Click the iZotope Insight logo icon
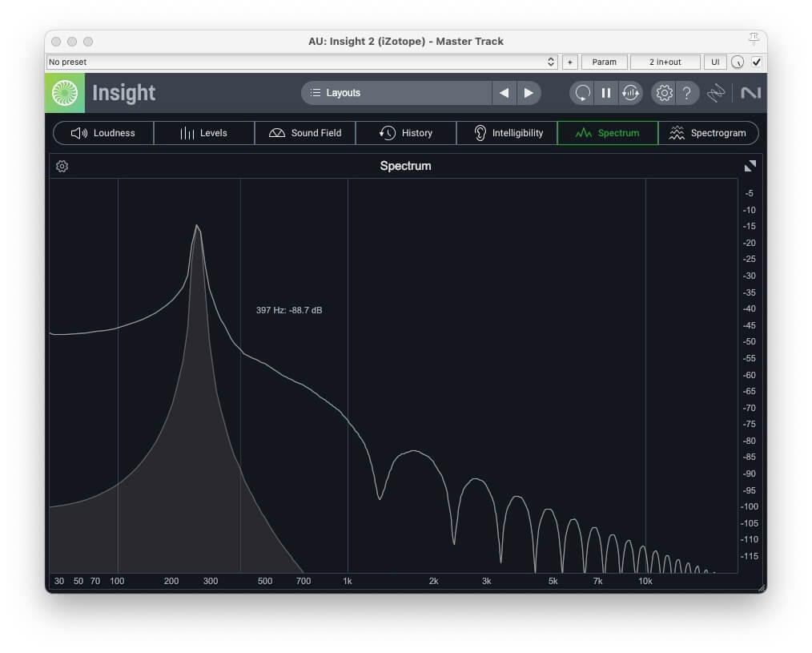Viewport: 812px width, 653px height. pyautogui.click(x=65, y=93)
